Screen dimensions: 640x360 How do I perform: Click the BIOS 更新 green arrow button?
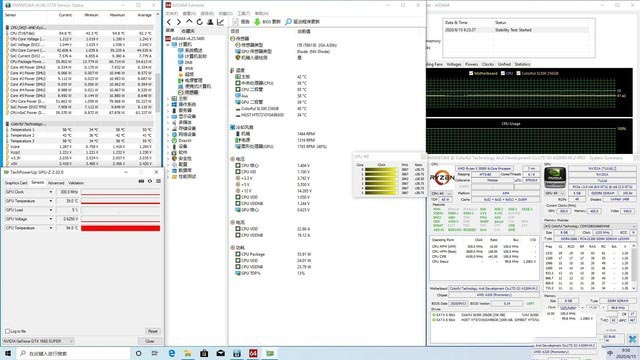267,22
